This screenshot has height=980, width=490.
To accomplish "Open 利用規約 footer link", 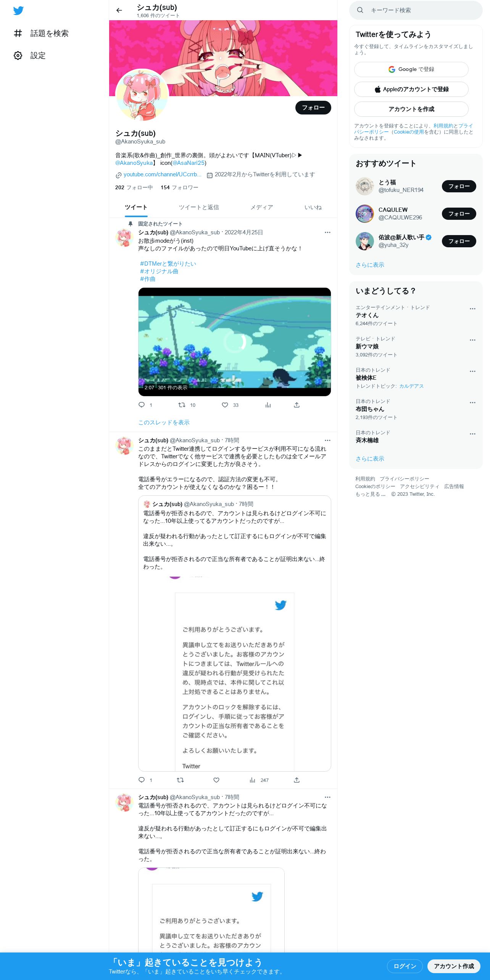I will (x=365, y=479).
